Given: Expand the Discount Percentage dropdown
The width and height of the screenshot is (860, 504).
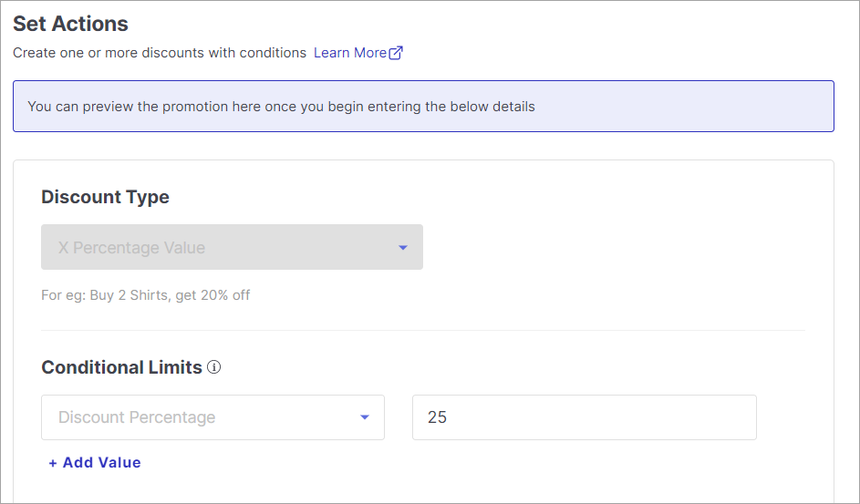Looking at the screenshot, I should point(212,417).
